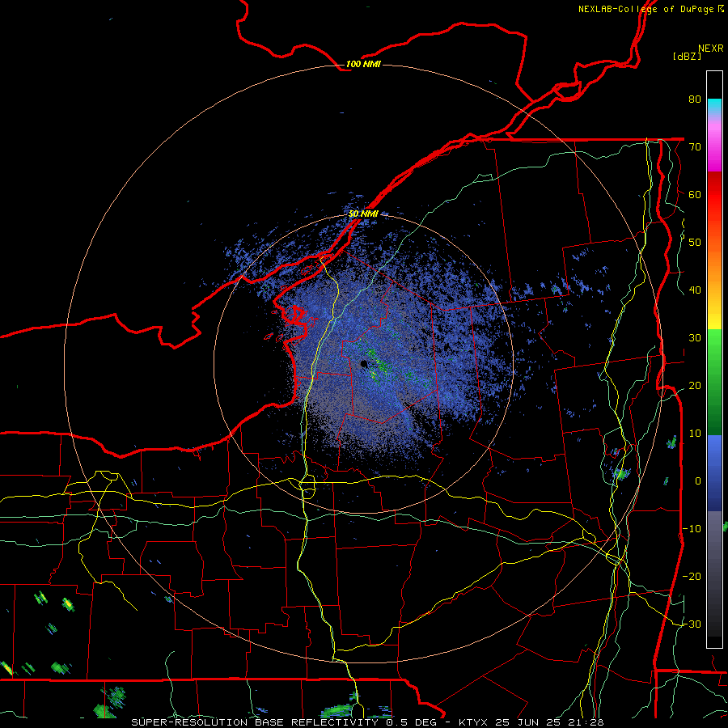The width and height of the screenshot is (728, 728).
Task: Click the 60 value on dBZ scale
Action: (x=695, y=194)
